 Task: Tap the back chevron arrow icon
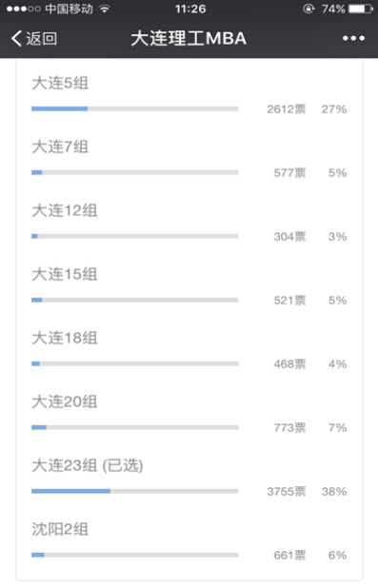16,38
